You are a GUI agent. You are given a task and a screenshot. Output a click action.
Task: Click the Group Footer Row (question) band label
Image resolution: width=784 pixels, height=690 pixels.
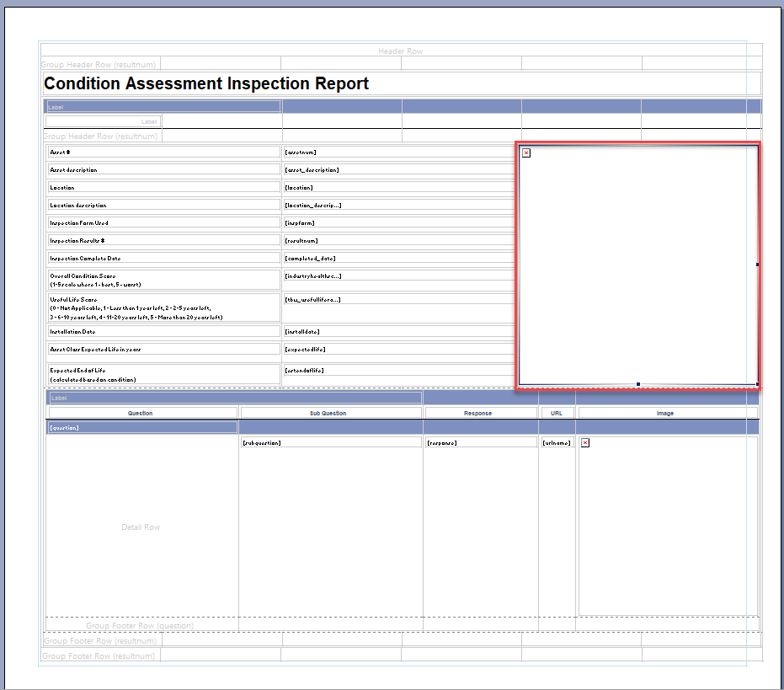point(138,626)
